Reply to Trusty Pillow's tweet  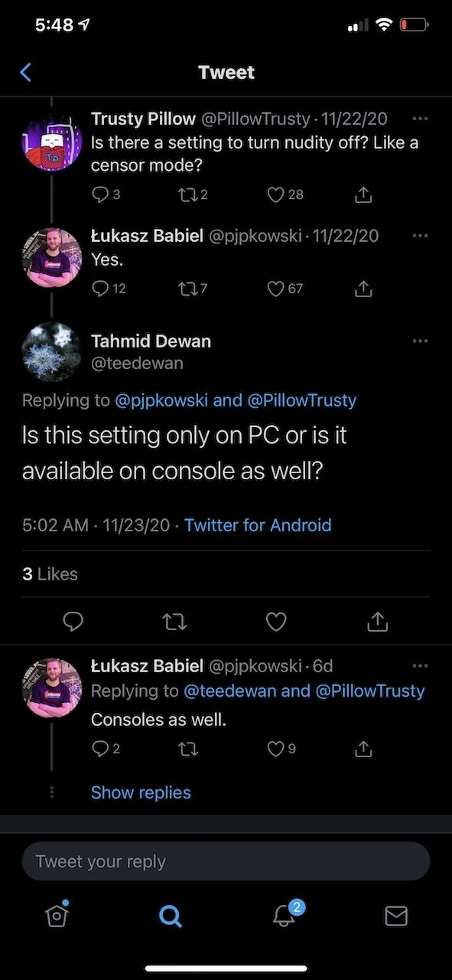click(100, 194)
